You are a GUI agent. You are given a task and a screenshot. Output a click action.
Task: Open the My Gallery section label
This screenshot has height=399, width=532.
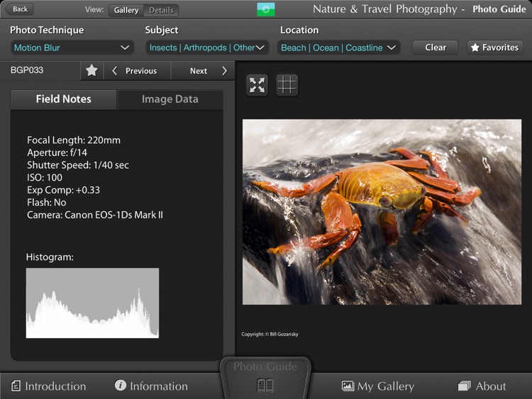click(386, 386)
